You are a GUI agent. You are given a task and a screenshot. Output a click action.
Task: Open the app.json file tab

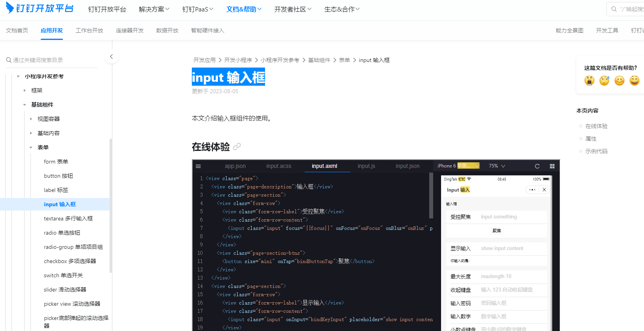click(x=235, y=166)
